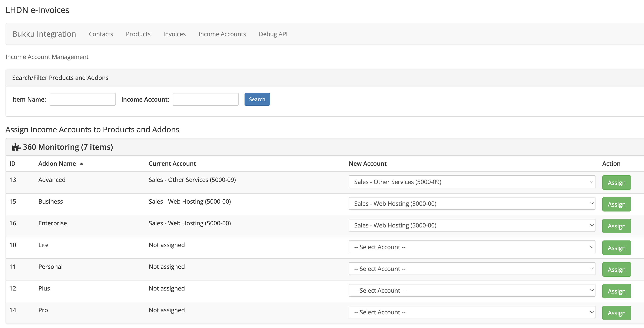Open the Contacts tab

[101, 34]
